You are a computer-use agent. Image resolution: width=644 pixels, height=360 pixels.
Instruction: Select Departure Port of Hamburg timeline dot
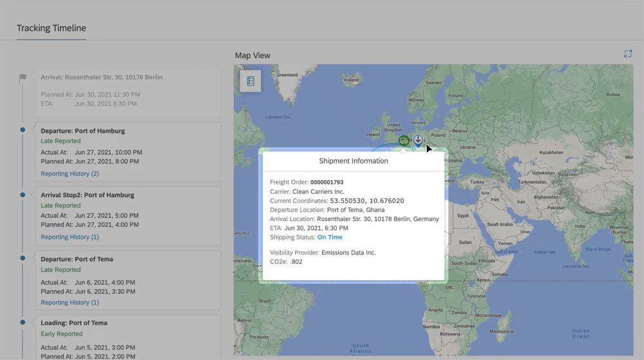[x=23, y=130]
